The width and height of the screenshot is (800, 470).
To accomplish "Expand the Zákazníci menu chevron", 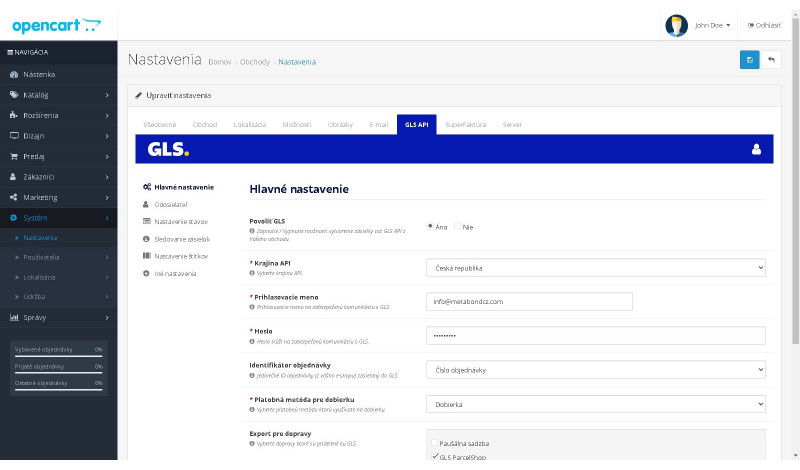I will [x=107, y=177].
